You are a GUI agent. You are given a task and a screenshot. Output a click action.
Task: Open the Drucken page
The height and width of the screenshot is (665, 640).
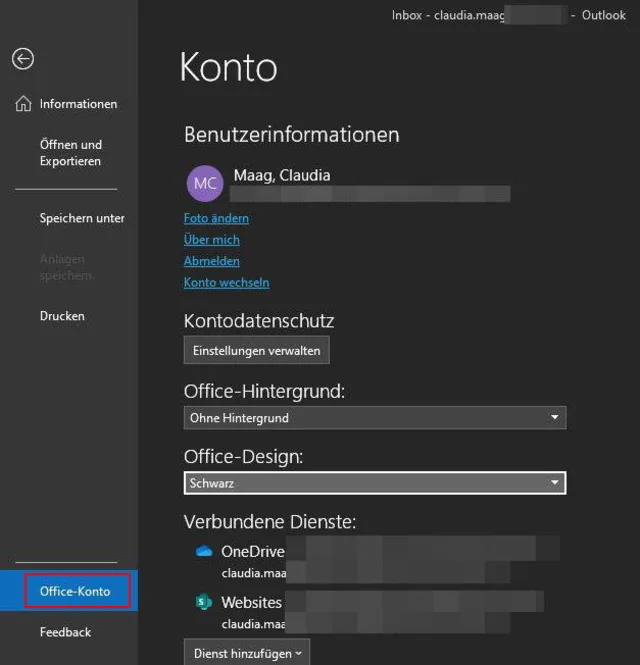(x=62, y=316)
